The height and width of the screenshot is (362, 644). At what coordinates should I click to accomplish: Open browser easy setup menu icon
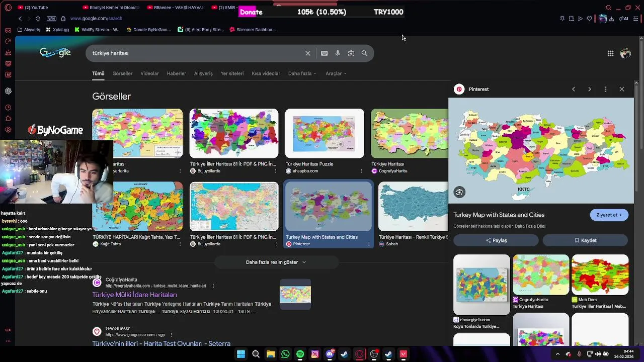(x=636, y=19)
